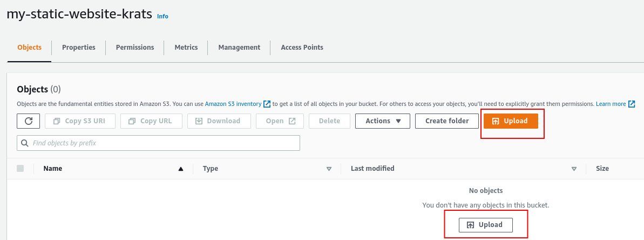Viewport: 644px width, 240px height.
Task: Click the Info link beside bucket name
Action: click(x=162, y=16)
